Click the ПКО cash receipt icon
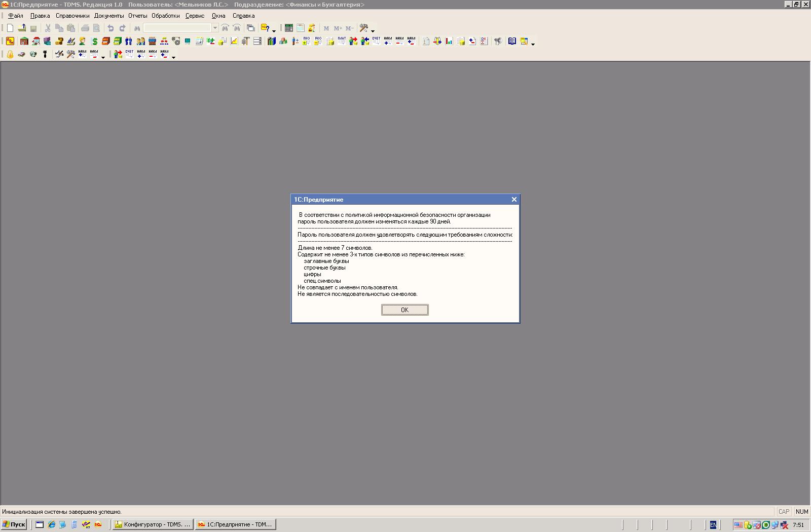 tap(306, 41)
